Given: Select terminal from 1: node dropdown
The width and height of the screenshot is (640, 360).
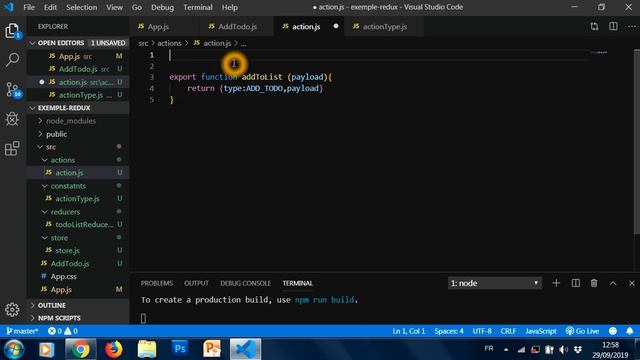Looking at the screenshot, I should [x=495, y=283].
